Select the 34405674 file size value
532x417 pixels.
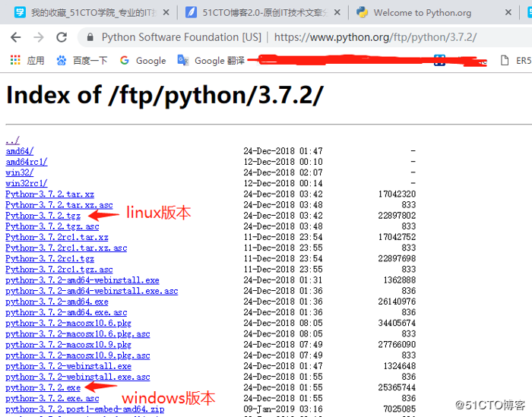(x=397, y=323)
